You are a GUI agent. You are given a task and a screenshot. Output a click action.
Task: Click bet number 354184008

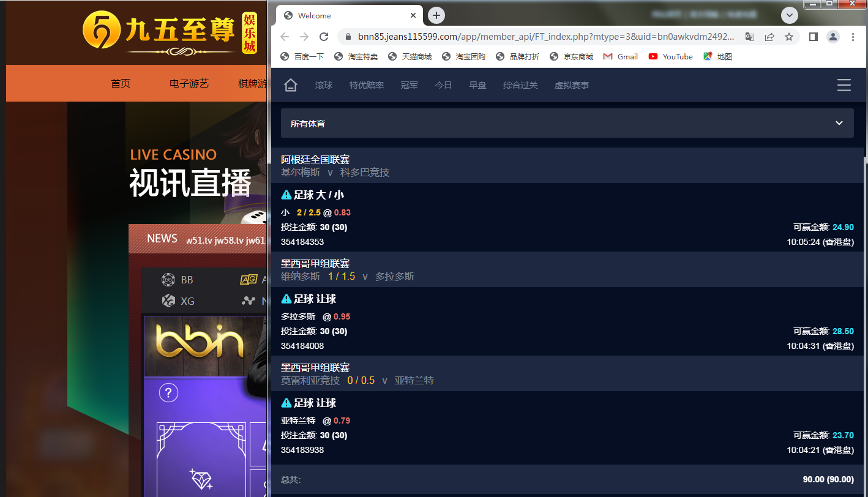[x=302, y=346]
